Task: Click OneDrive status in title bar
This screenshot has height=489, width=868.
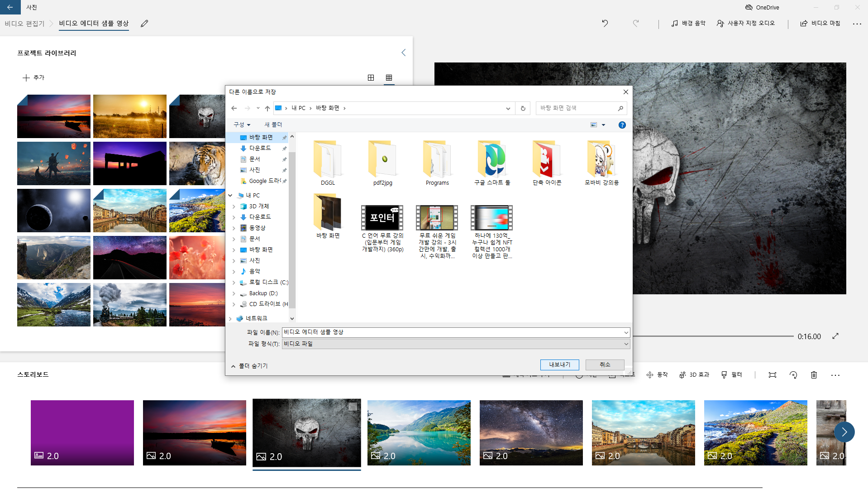Action: (762, 7)
